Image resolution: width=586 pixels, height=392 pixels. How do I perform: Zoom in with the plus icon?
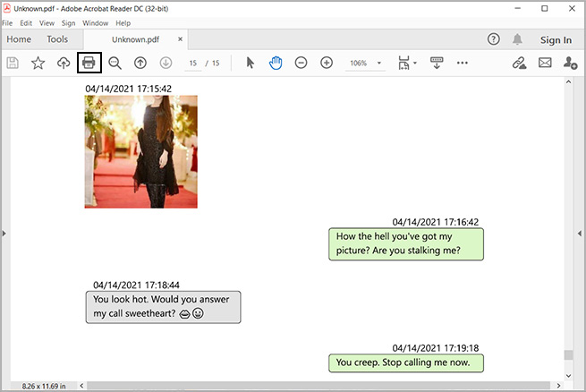pyautogui.click(x=327, y=63)
